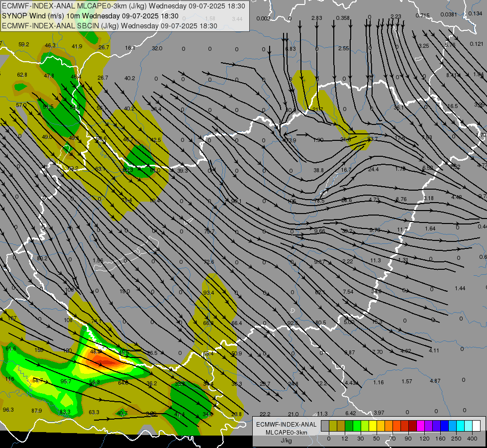Click the grid value 2.55

(344, 48)
